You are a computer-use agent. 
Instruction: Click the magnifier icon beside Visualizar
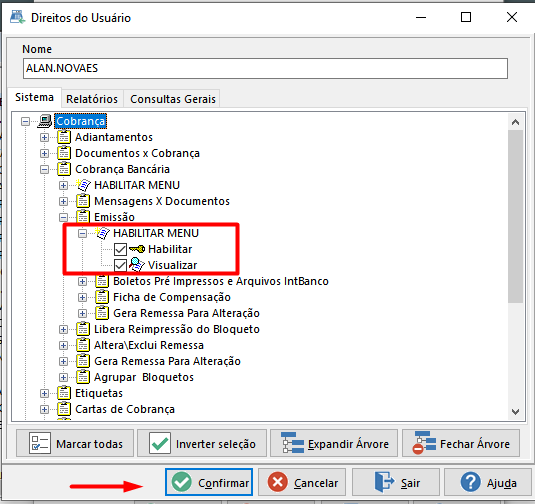137,265
